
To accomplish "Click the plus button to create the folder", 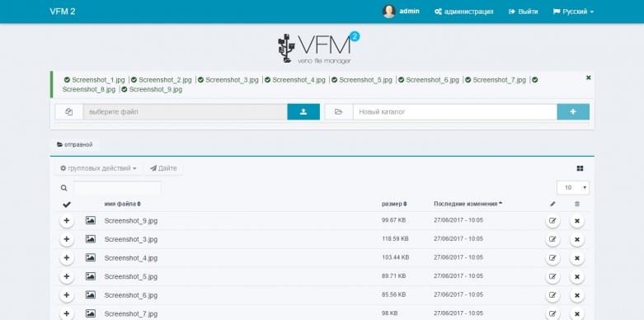I will (573, 111).
